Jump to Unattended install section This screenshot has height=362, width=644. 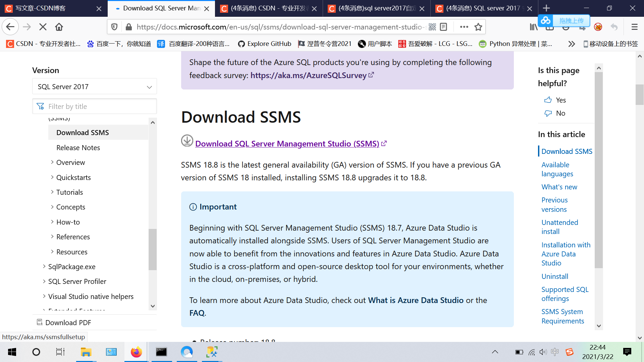click(x=560, y=227)
